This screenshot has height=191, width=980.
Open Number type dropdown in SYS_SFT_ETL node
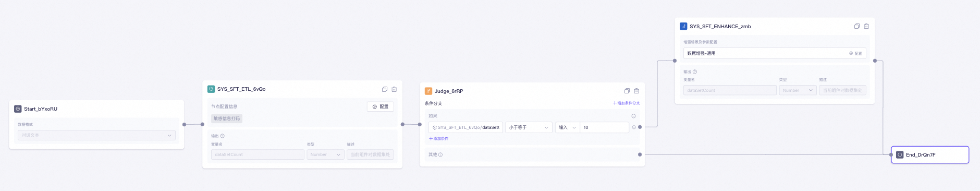coord(325,154)
